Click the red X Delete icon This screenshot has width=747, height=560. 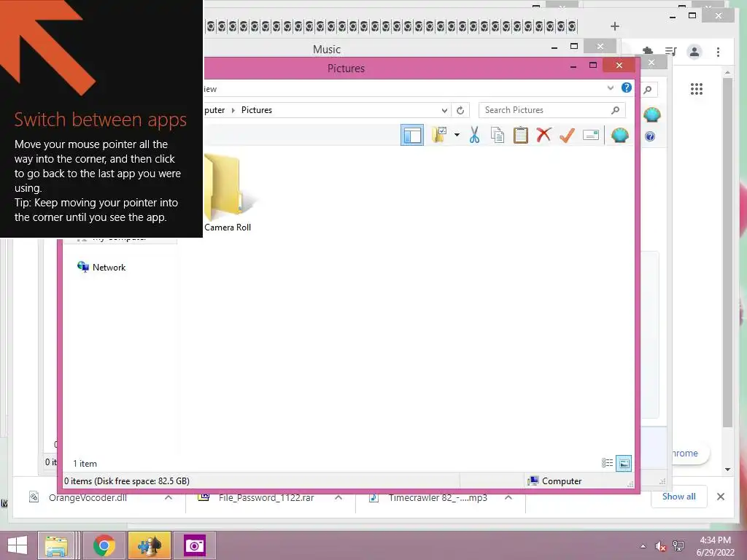(543, 135)
